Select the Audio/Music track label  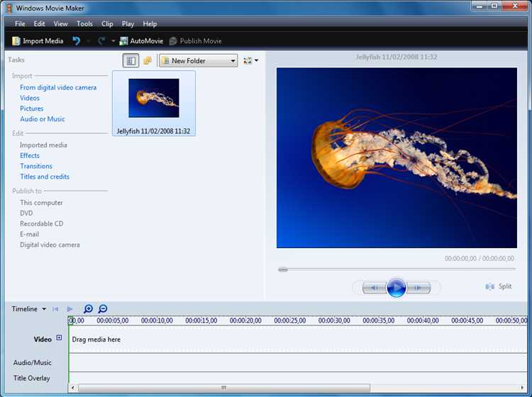coord(32,363)
